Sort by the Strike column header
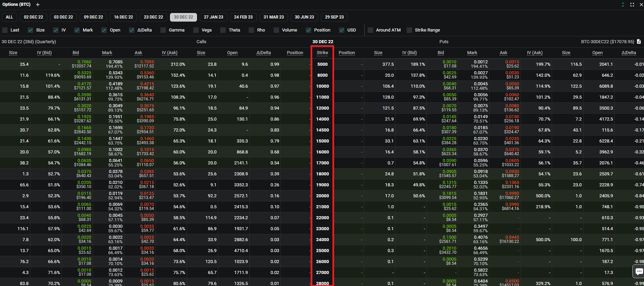Image resolution: width=644 pixels, height=286 pixels. 322,53
